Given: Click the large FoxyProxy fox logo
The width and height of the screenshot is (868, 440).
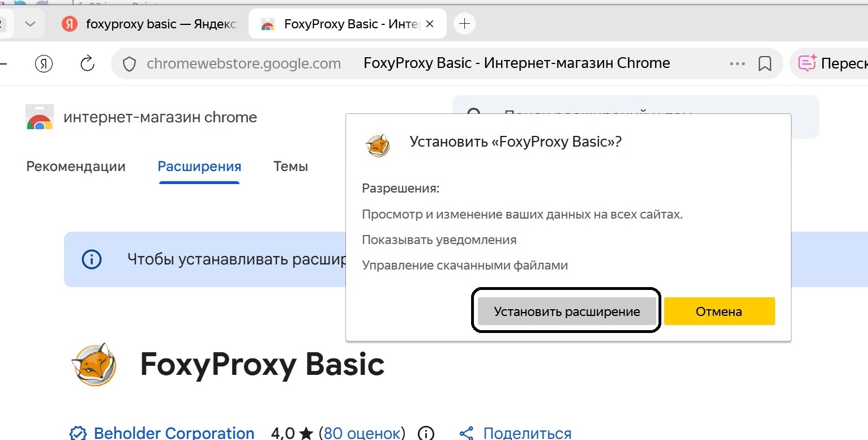Looking at the screenshot, I should pyautogui.click(x=94, y=364).
